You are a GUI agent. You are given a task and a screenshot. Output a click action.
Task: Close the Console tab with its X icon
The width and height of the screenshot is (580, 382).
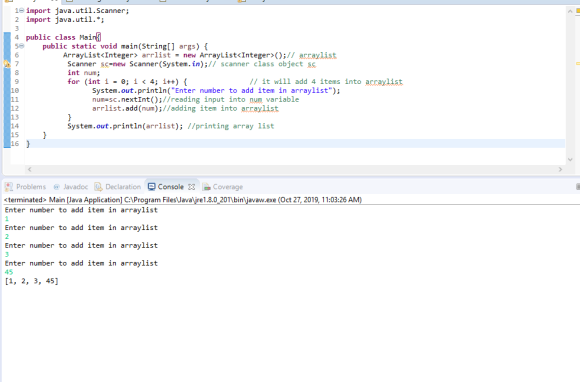coord(191,187)
